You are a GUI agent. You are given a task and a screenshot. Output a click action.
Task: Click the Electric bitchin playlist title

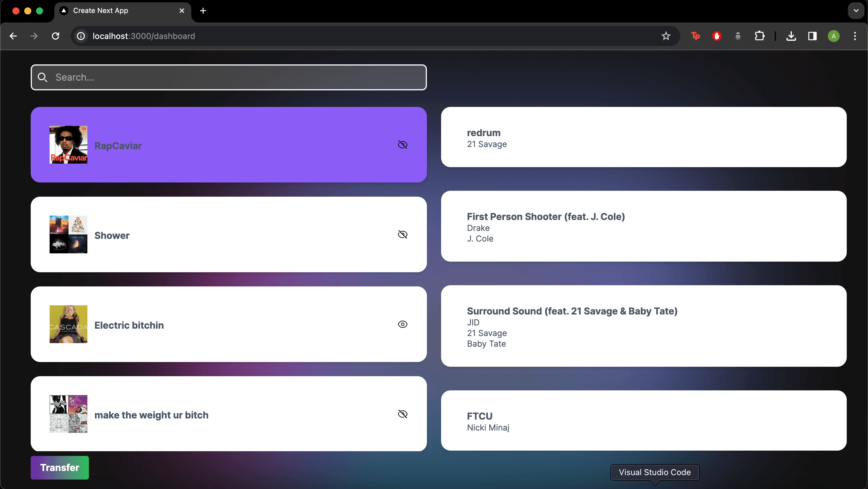(129, 325)
